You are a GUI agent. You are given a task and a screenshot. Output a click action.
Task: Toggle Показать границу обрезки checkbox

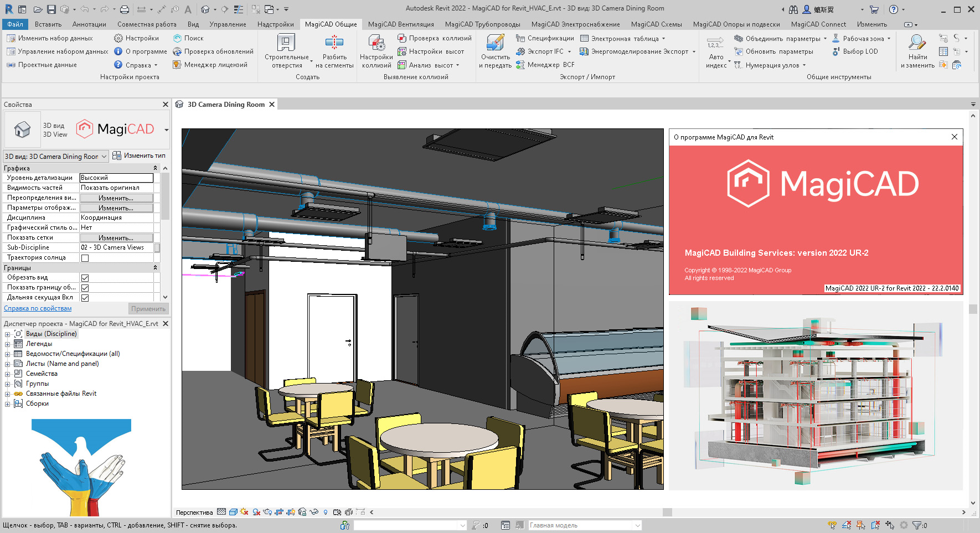point(85,288)
